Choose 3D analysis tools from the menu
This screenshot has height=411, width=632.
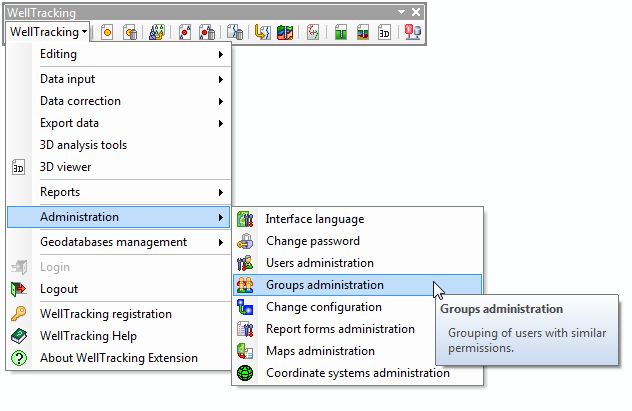tap(118, 145)
